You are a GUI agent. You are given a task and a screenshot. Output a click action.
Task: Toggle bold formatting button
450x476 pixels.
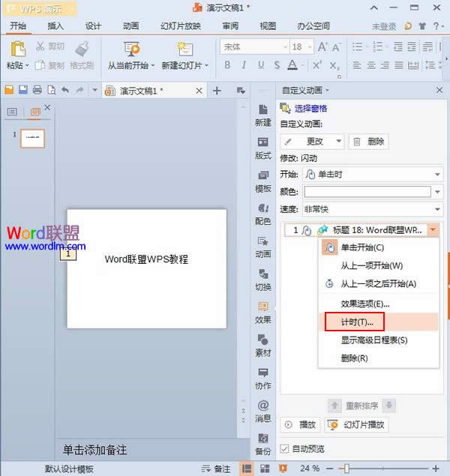click(226, 65)
